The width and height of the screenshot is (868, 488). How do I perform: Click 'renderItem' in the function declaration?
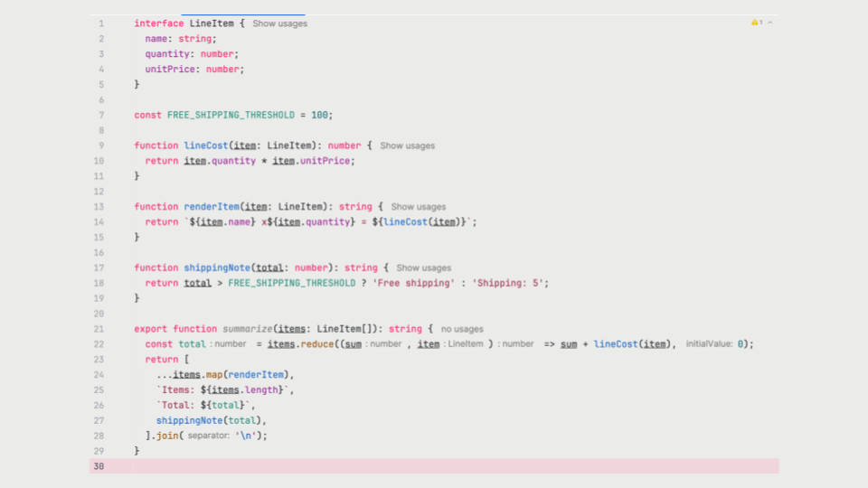coord(212,207)
